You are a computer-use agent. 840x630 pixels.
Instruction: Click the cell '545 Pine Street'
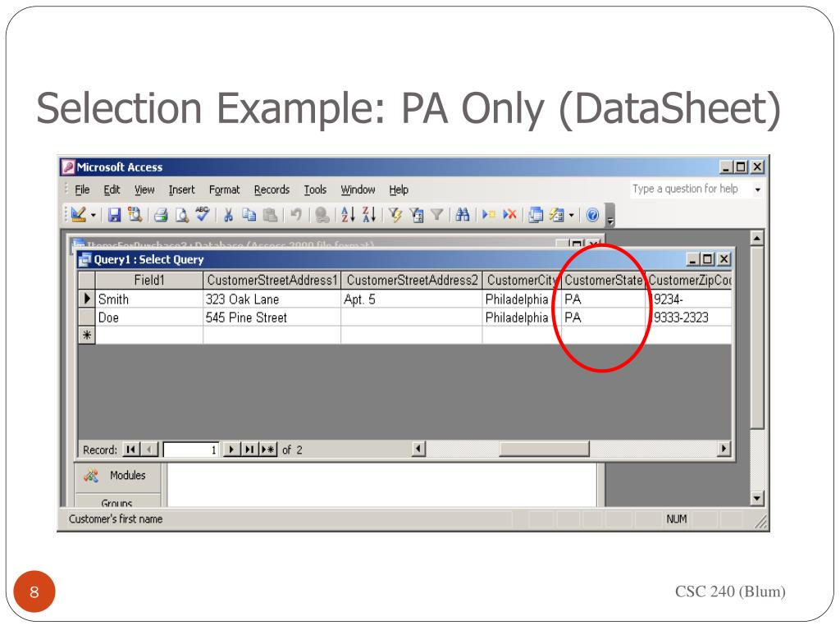[x=272, y=317]
